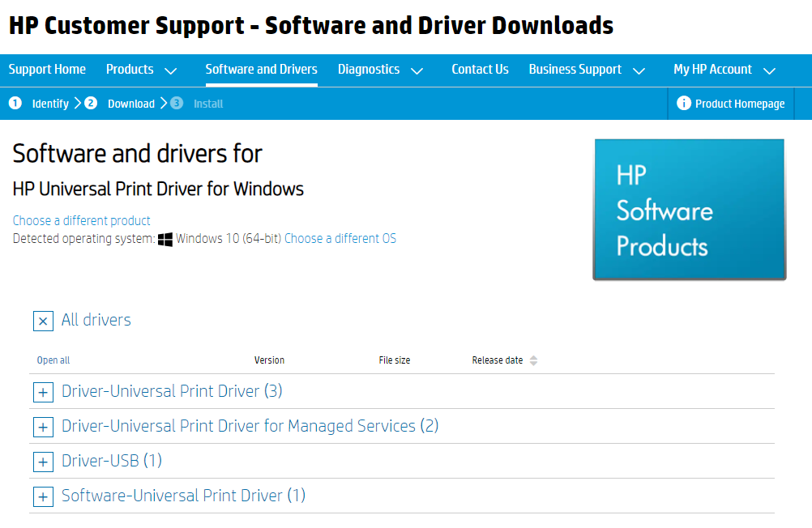Click the Install step label
Screen dimensions: 812x528
[x=208, y=104]
